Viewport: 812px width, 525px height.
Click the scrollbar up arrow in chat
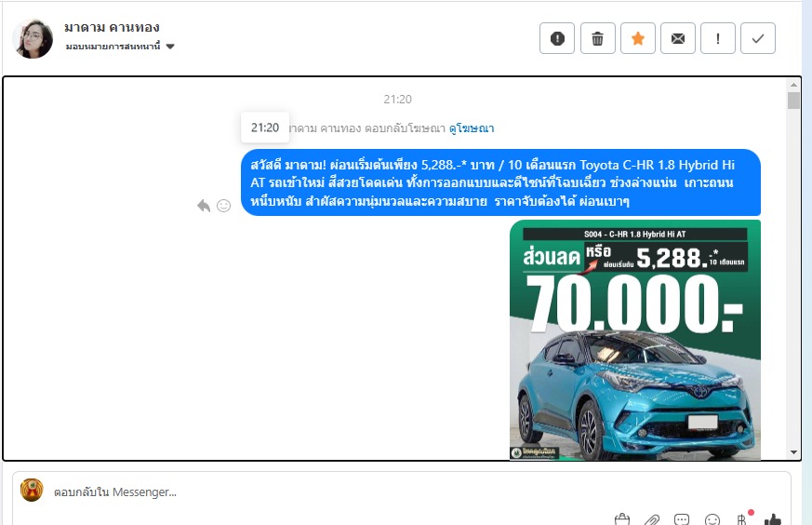[793, 85]
